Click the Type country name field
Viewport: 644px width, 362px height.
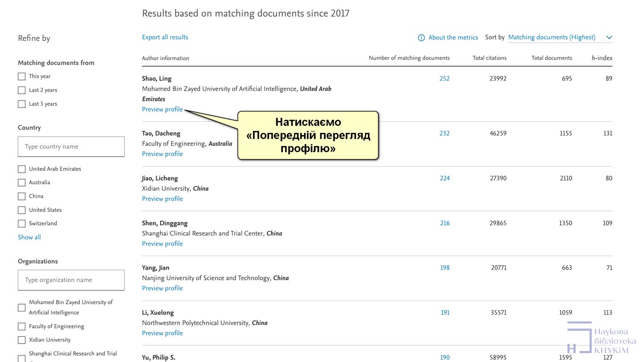click(x=71, y=147)
